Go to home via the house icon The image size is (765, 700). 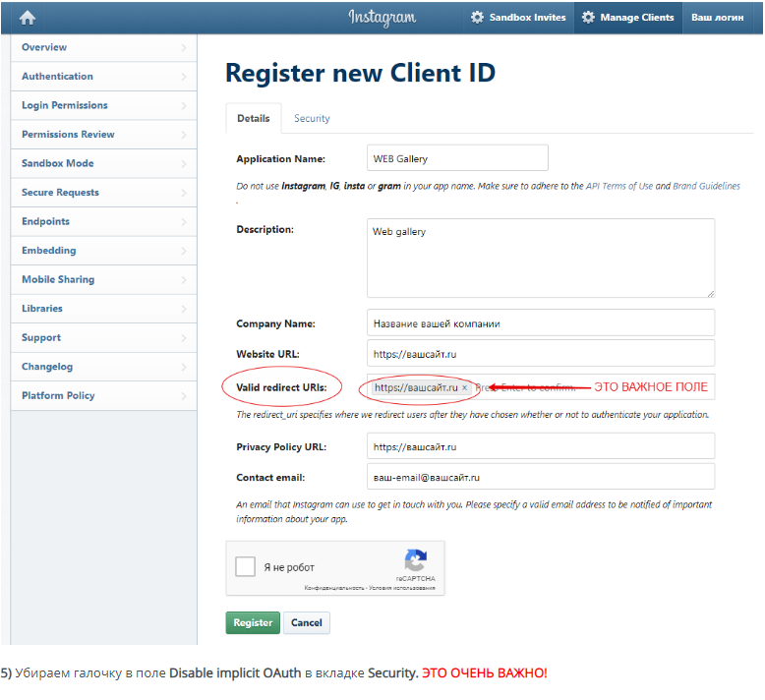click(28, 18)
